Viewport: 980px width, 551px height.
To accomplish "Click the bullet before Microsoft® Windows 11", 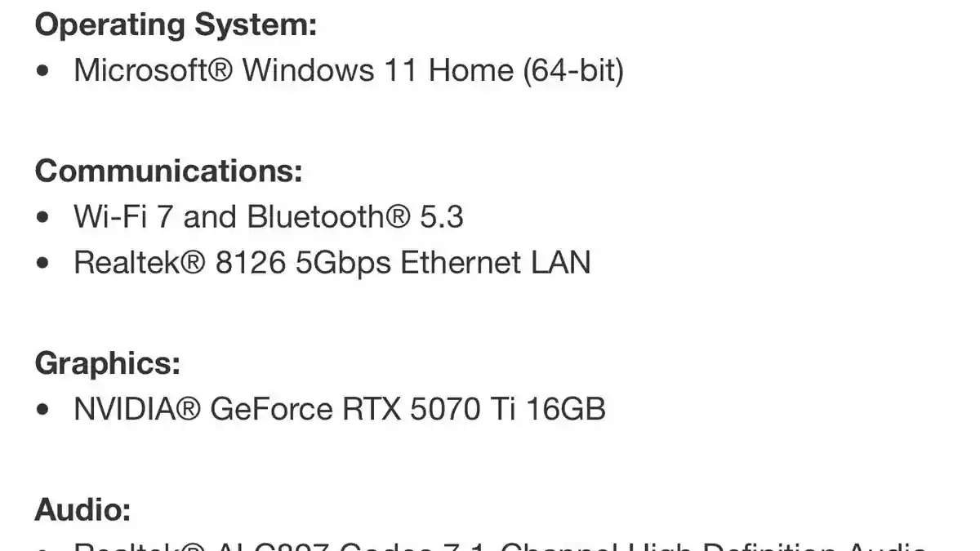I will [x=43, y=71].
